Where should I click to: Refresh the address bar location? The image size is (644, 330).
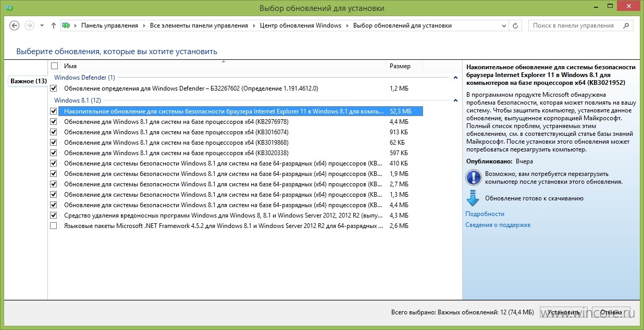click(515, 26)
